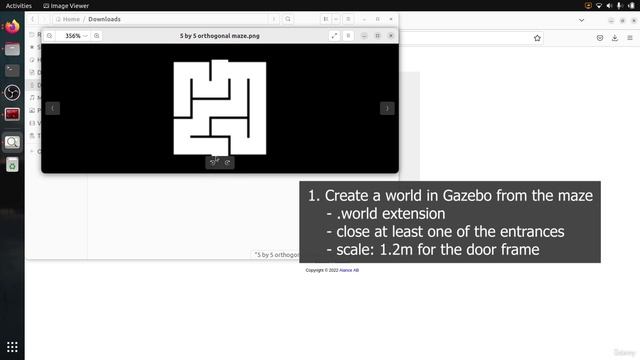This screenshot has width=640, height=360.
Task: Go to previous image in viewer
Action: (x=53, y=108)
